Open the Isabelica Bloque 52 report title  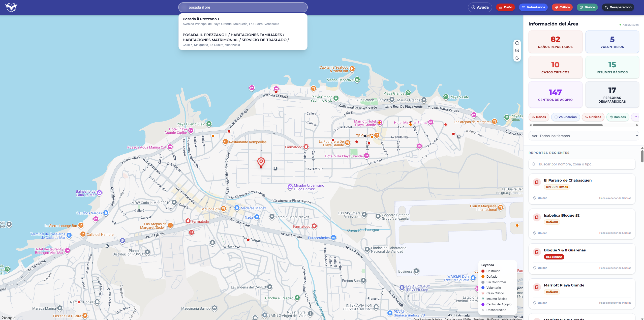(562, 215)
